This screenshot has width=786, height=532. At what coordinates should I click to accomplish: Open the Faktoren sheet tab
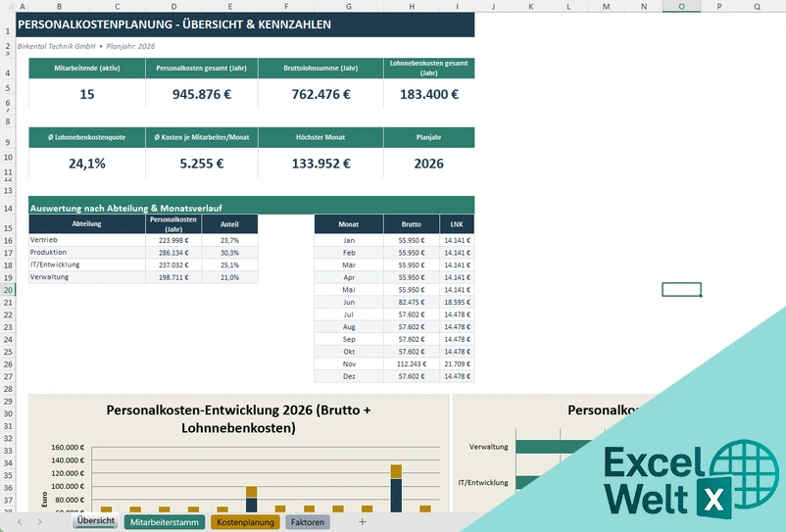[x=308, y=522]
